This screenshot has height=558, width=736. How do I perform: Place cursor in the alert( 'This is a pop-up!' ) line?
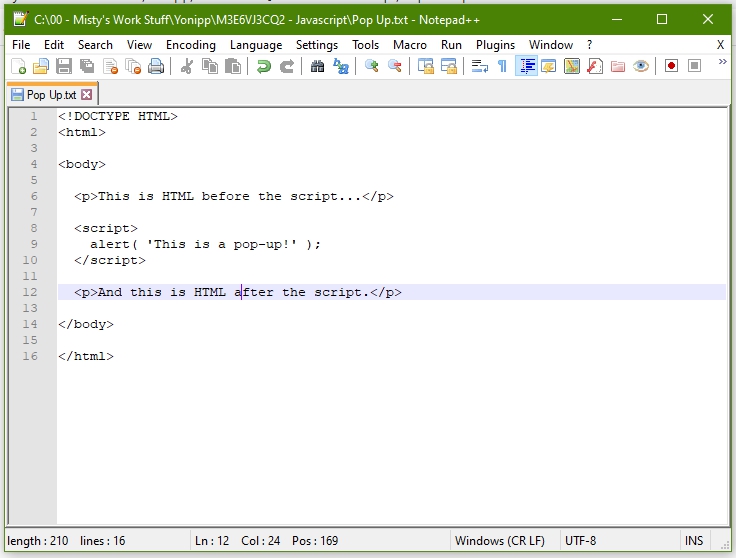click(x=205, y=244)
